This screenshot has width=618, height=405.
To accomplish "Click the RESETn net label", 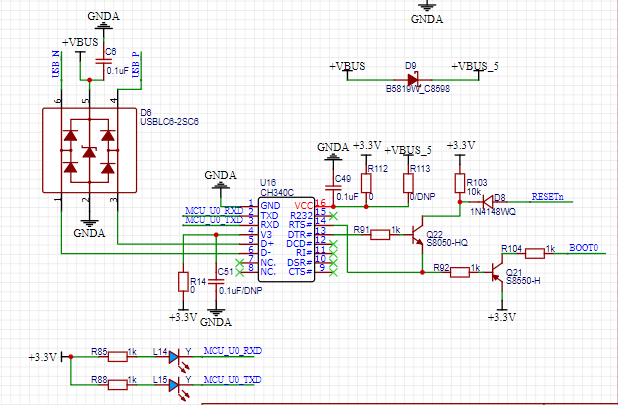I will (x=547, y=196).
